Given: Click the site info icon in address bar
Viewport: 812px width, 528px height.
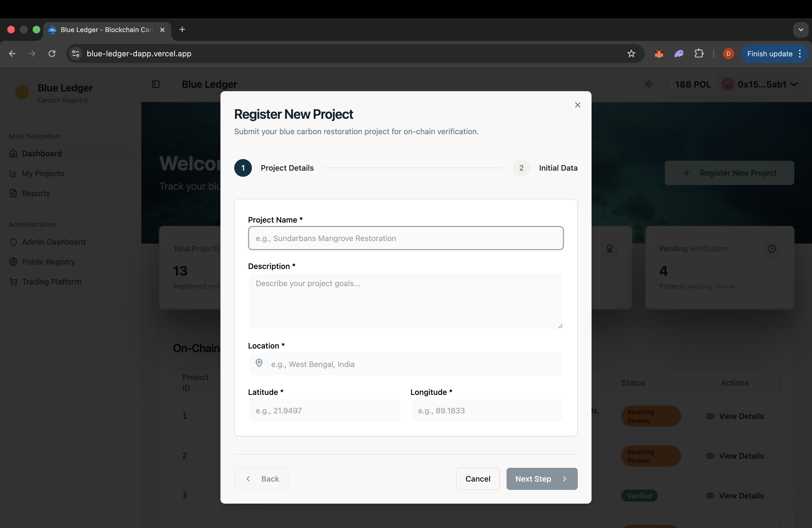Looking at the screenshot, I should coord(76,54).
